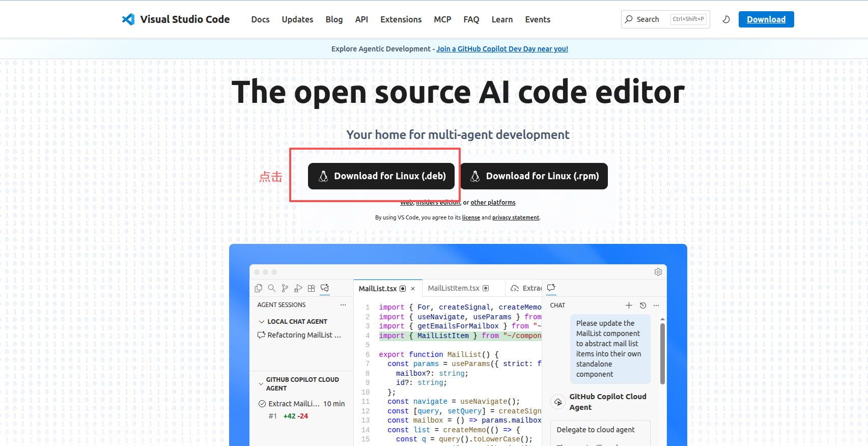
Task: Open the Learn navigation item
Action: 502,19
